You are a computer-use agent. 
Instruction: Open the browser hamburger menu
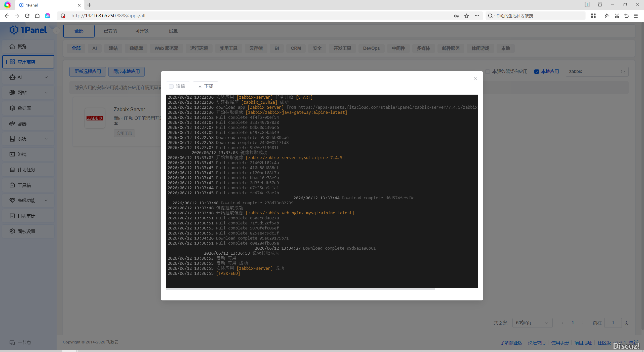click(x=636, y=16)
